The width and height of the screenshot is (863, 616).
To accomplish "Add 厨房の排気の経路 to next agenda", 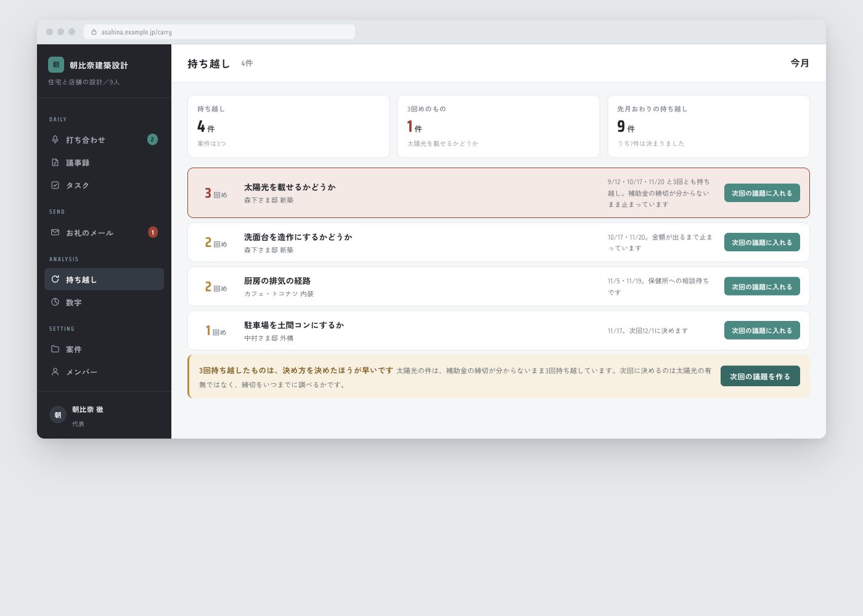I will tap(762, 286).
